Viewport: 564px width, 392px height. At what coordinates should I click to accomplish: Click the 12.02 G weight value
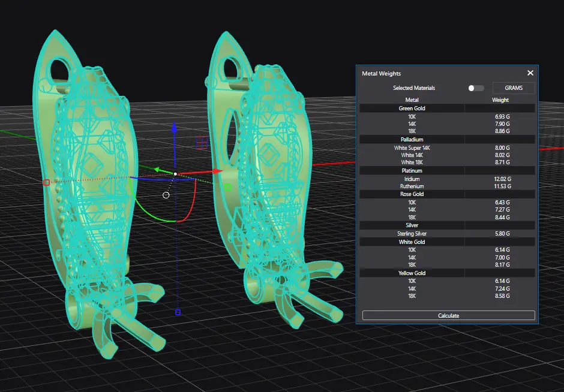[x=502, y=179]
